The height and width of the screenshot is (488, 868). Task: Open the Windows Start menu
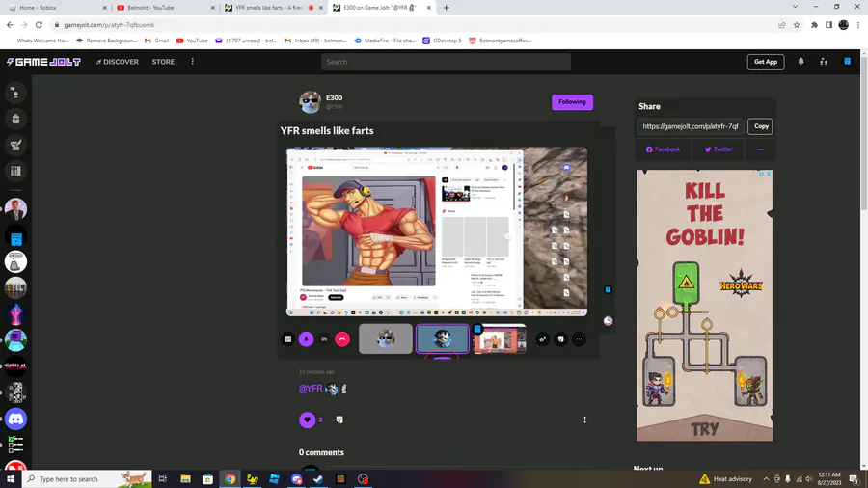click(11, 478)
